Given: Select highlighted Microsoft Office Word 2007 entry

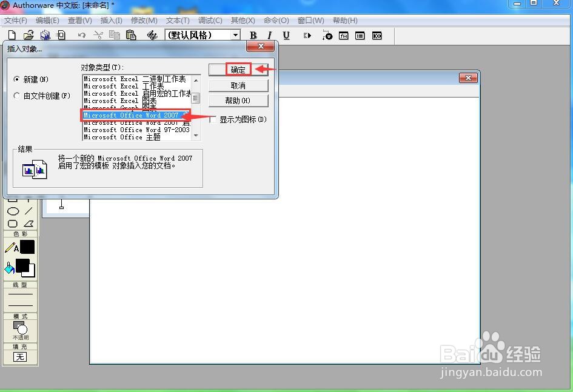Looking at the screenshot, I should coord(136,115).
